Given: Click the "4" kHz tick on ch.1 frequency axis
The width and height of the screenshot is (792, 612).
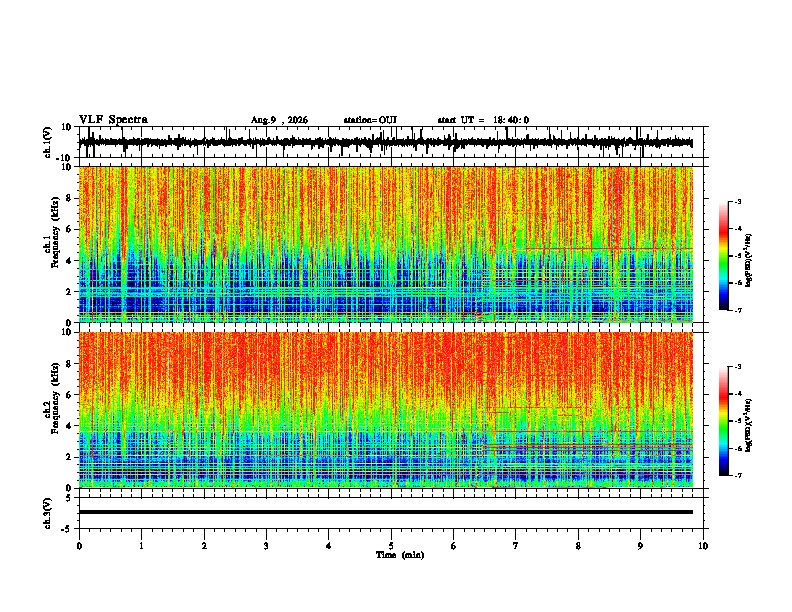Looking at the screenshot, I should pos(69,261).
